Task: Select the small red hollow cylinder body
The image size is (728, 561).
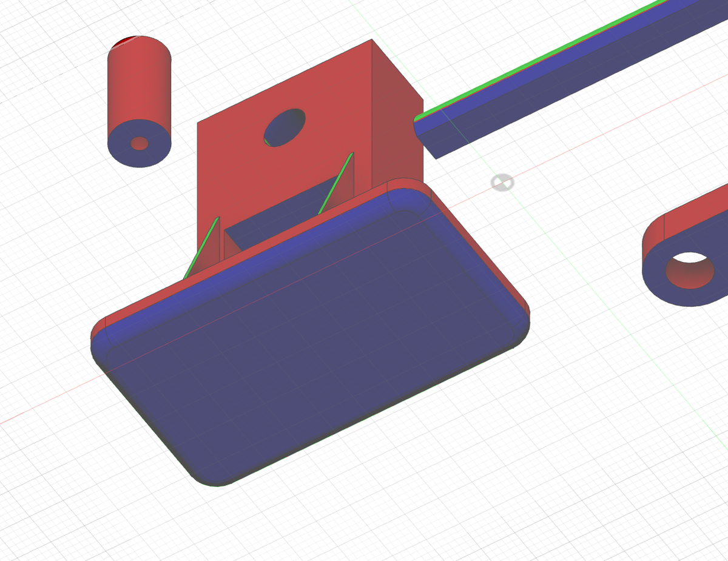Action: 140,102
